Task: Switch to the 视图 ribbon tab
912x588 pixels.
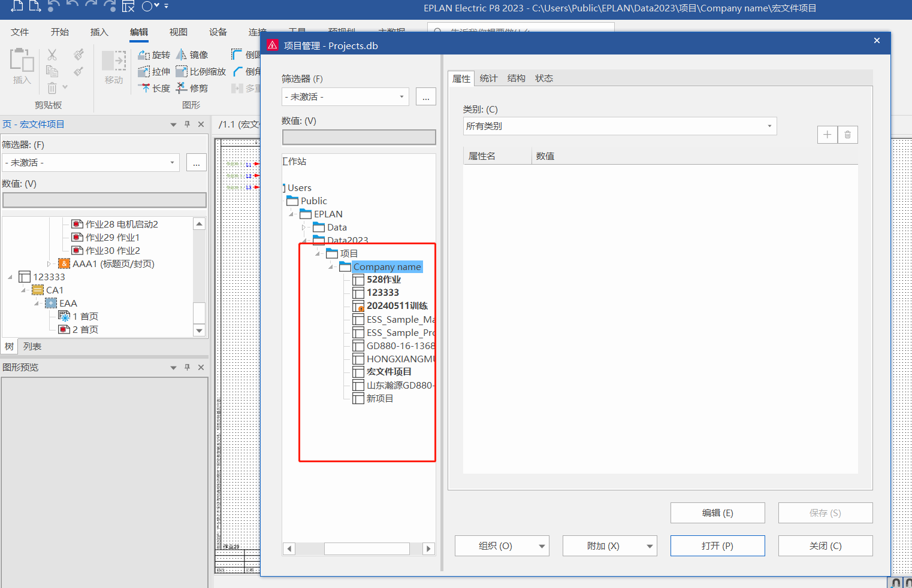Action: [x=179, y=32]
